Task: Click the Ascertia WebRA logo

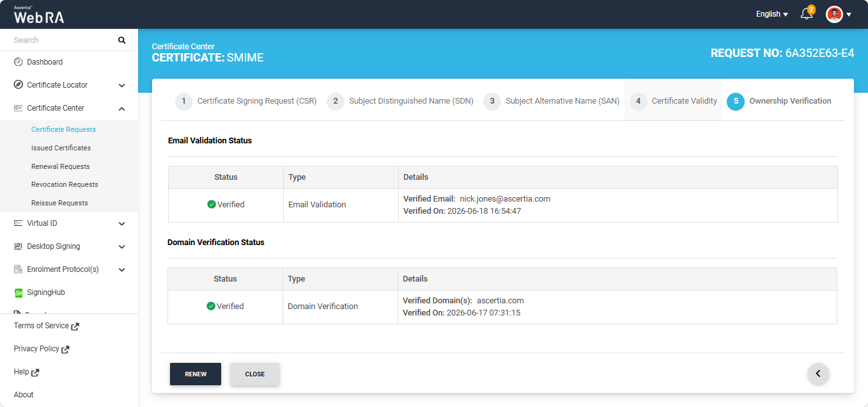Action: [38, 15]
